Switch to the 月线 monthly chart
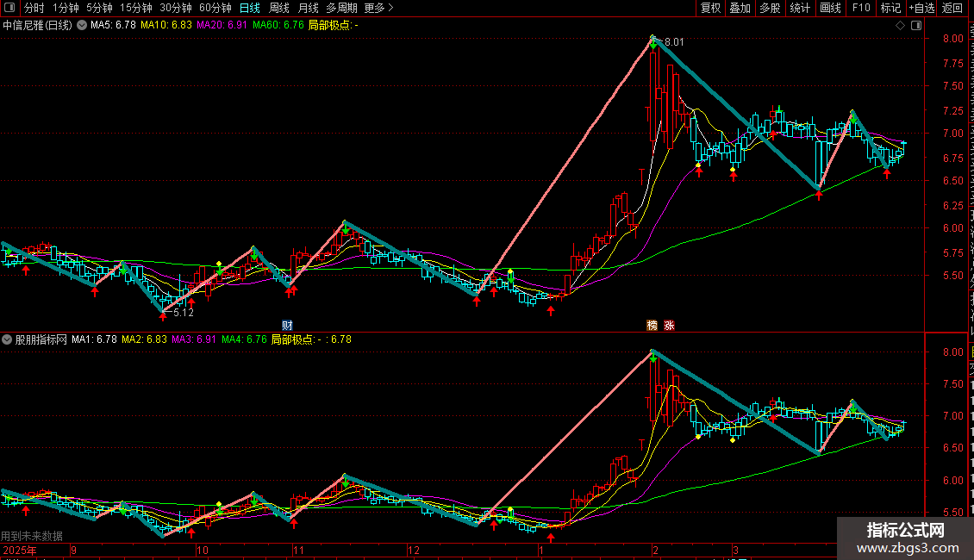This screenshot has height=560, width=974. pyautogui.click(x=308, y=8)
